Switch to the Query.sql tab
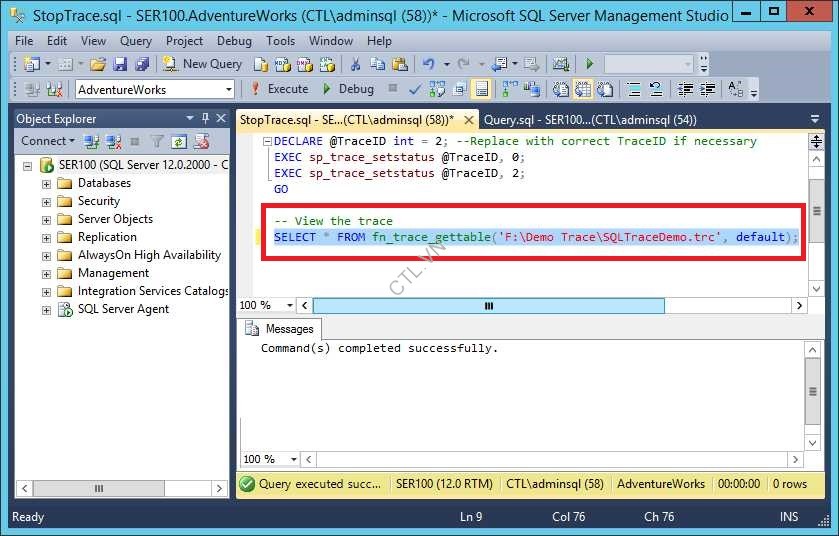 coord(590,120)
